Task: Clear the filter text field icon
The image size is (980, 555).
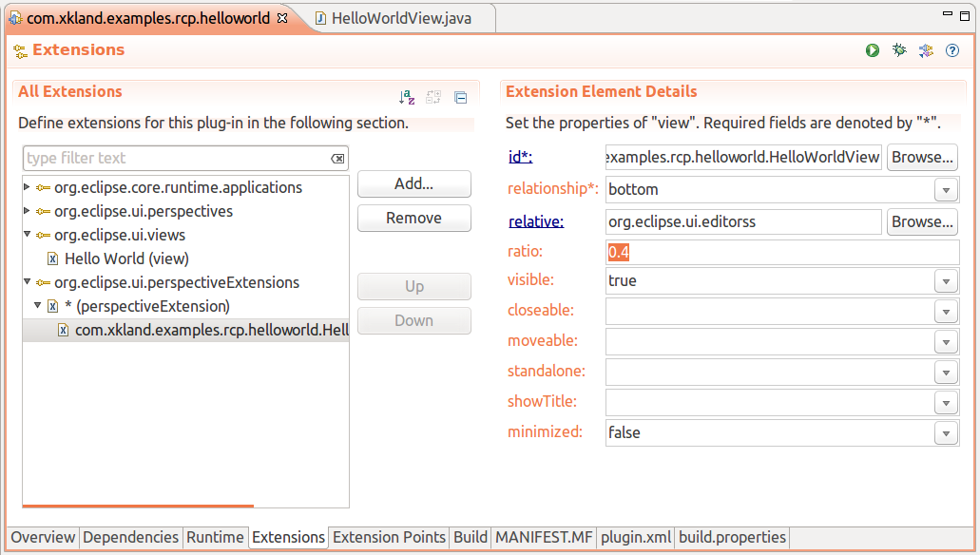Action: tap(337, 159)
